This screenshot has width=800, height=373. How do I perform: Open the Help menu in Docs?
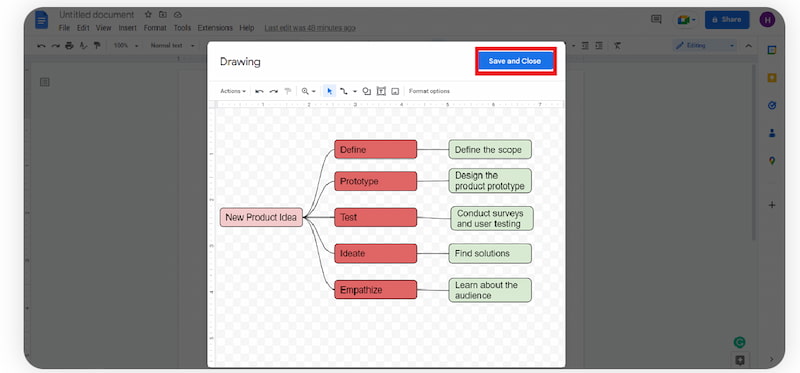click(x=246, y=28)
